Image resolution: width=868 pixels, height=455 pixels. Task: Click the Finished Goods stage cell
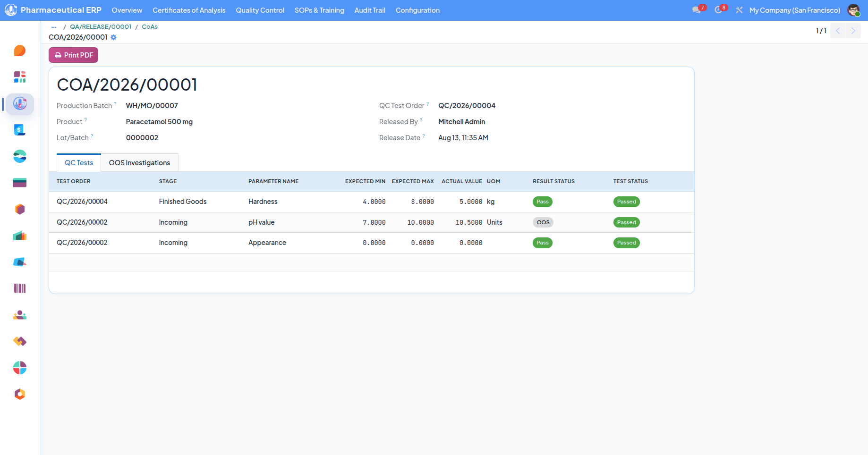click(183, 202)
